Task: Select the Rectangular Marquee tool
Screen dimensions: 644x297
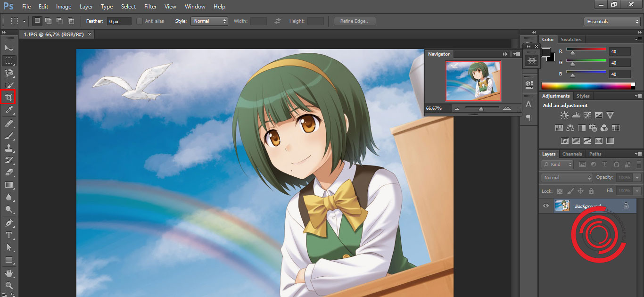Action: point(8,61)
